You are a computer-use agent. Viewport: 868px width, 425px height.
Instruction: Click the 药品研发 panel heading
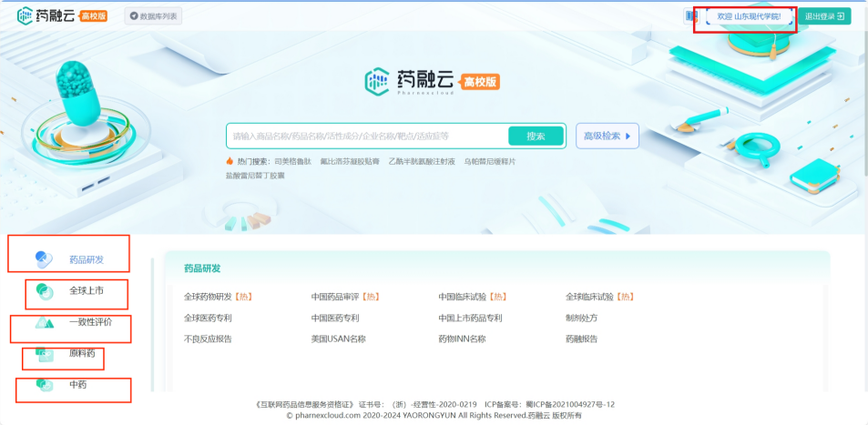pyautogui.click(x=202, y=268)
